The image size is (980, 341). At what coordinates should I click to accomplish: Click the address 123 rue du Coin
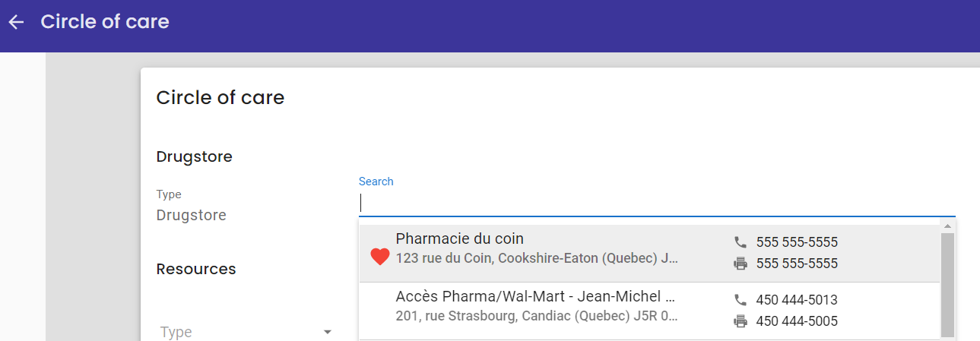tap(537, 258)
